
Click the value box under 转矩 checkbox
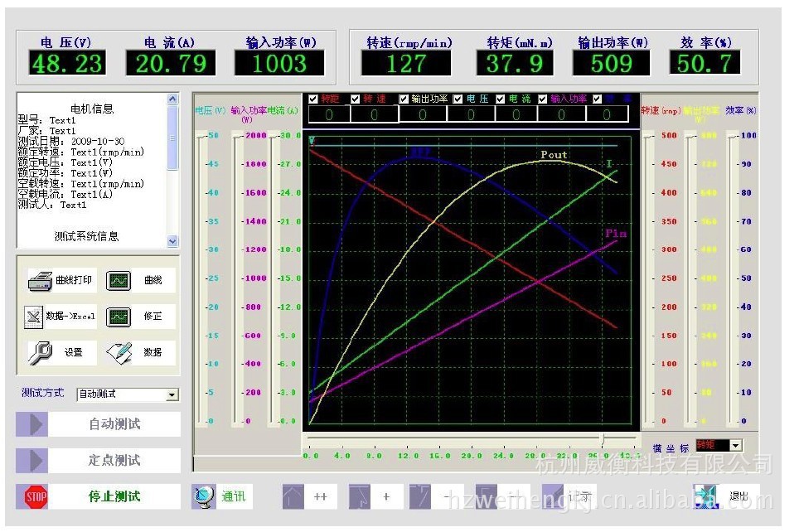pos(329,114)
